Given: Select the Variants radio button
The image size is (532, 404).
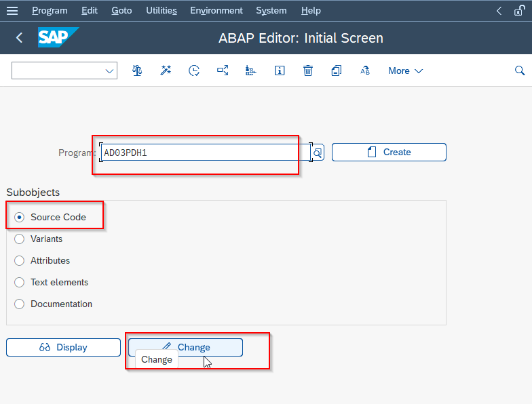Looking at the screenshot, I should coord(19,239).
